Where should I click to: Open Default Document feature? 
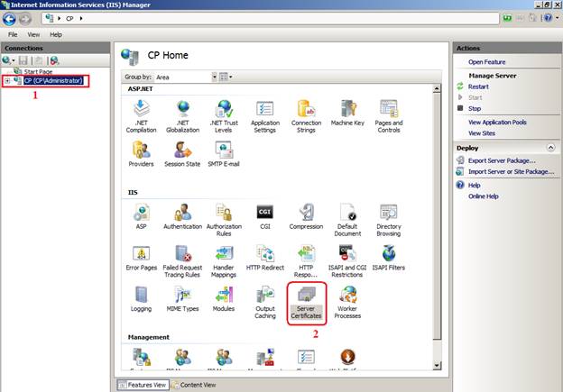click(x=347, y=220)
